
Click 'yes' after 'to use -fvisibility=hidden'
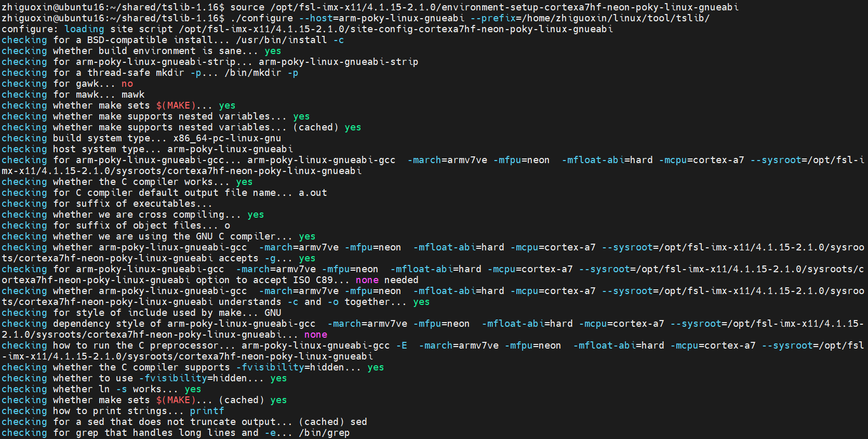tap(278, 378)
